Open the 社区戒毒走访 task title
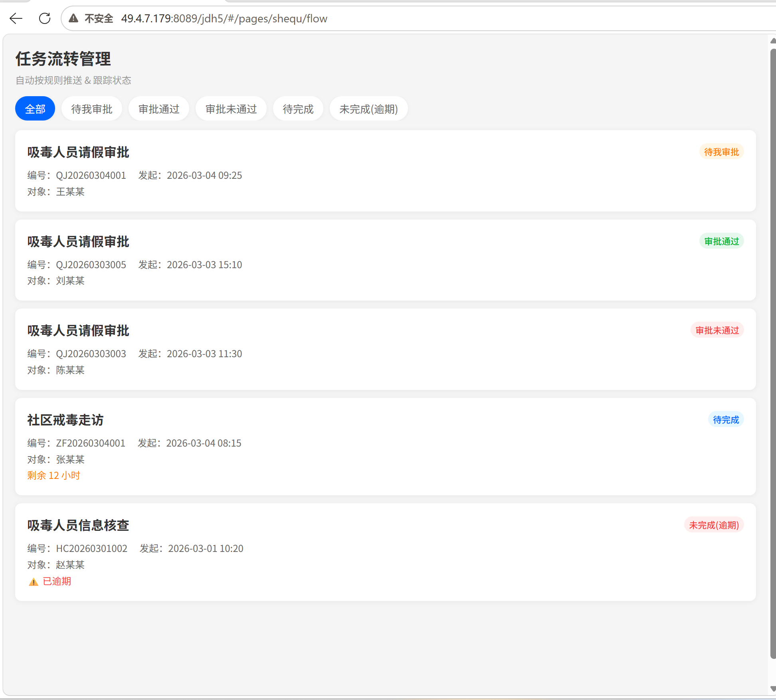This screenshot has height=700, width=776. pos(65,420)
